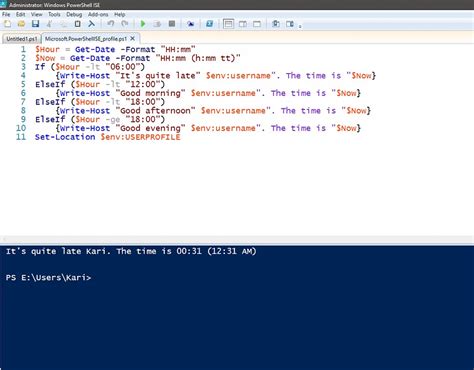This screenshot has width=474, height=370.
Task: Open the Help menu
Action: (120, 14)
